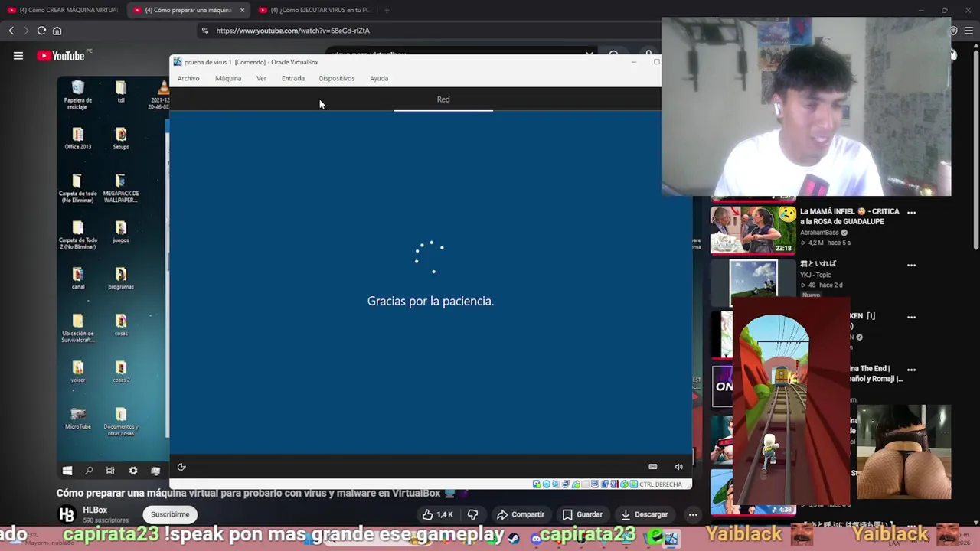Open options menu for 'La MAMÁ INFIEL' video
The height and width of the screenshot is (551, 980).
911,212
